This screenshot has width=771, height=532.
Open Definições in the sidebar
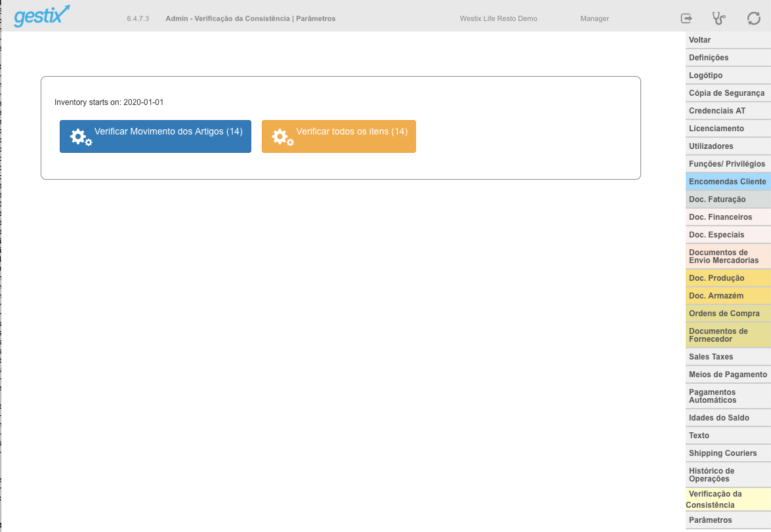(728, 58)
